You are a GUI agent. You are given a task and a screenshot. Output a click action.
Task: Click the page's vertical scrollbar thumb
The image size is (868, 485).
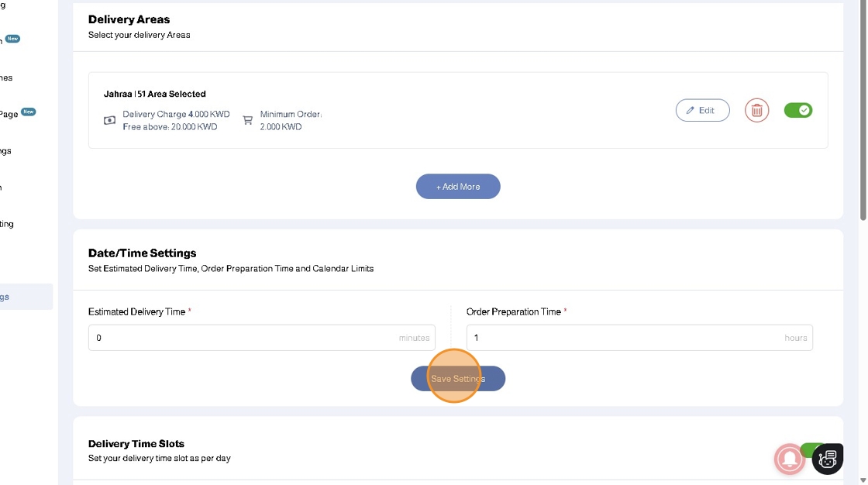pyautogui.click(x=863, y=108)
